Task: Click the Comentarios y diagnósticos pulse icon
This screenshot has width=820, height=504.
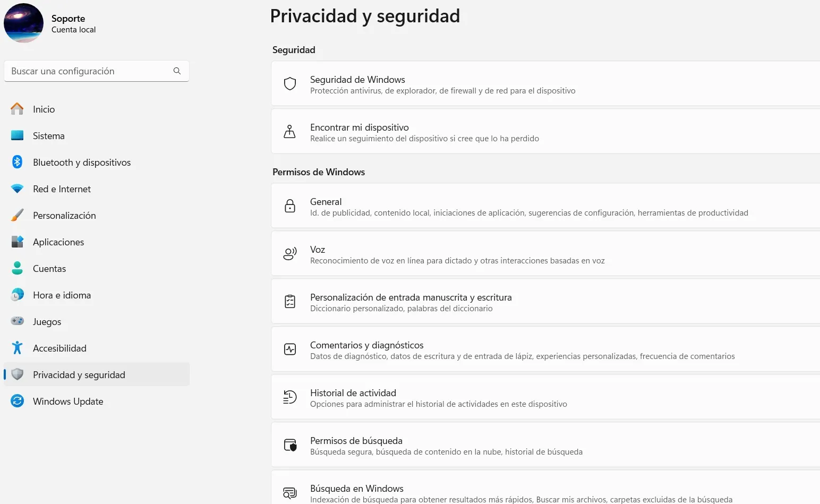Action: 290,349
